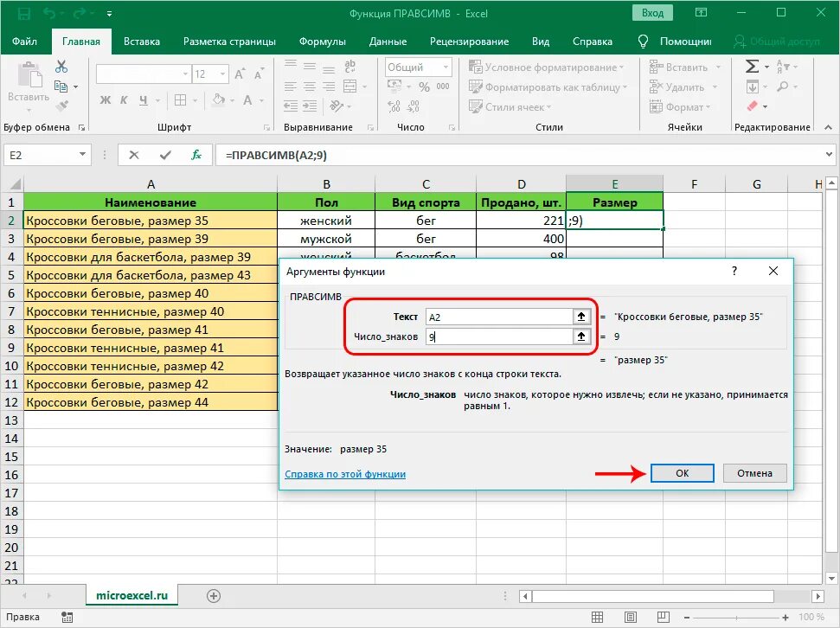Open the Справка по этой функции link
The width and height of the screenshot is (840, 628).
coord(345,474)
